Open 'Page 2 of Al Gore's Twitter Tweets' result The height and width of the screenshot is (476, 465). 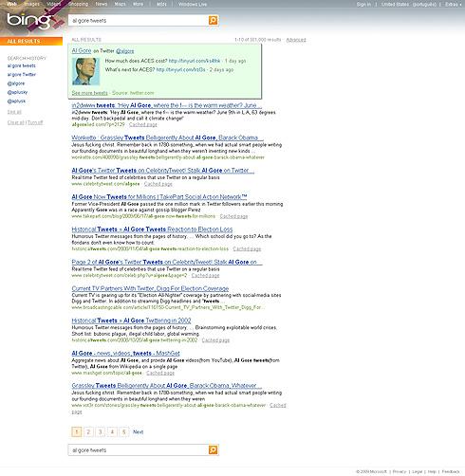(x=167, y=262)
